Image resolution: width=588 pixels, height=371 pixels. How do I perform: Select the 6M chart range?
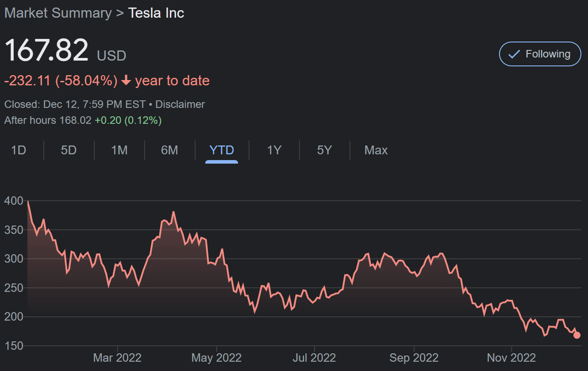[x=169, y=150]
